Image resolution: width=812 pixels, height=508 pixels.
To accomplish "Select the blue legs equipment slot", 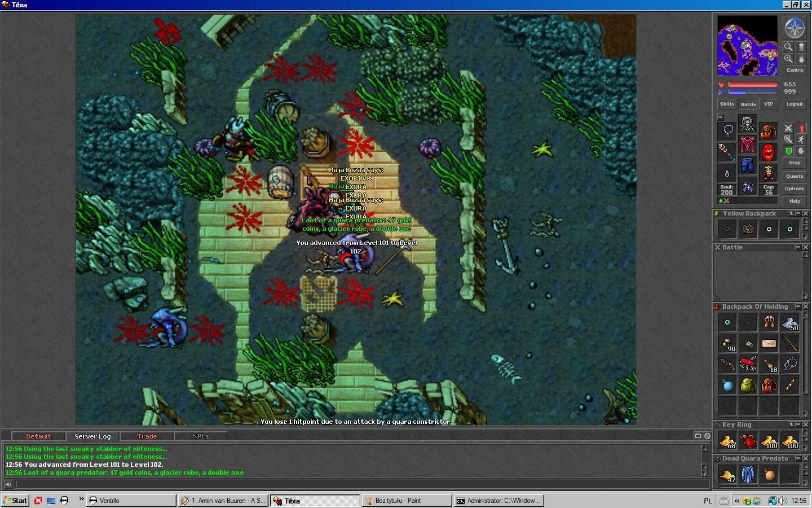I will tap(748, 165).
